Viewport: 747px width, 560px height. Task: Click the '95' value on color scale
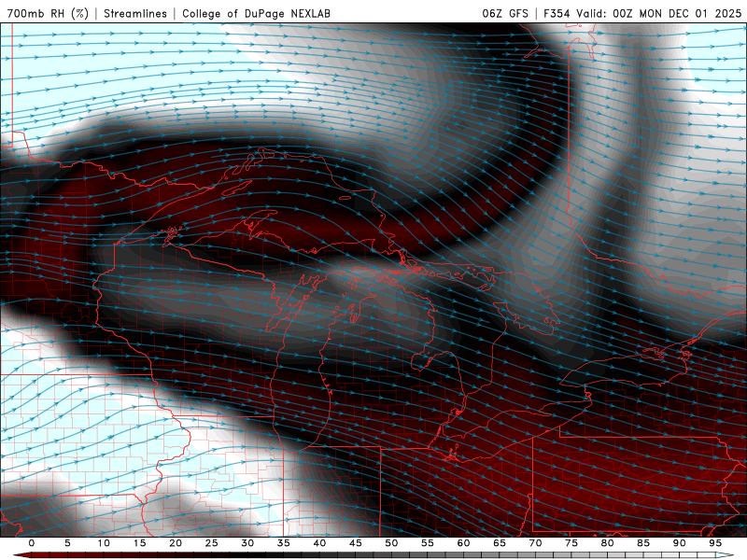(x=715, y=543)
